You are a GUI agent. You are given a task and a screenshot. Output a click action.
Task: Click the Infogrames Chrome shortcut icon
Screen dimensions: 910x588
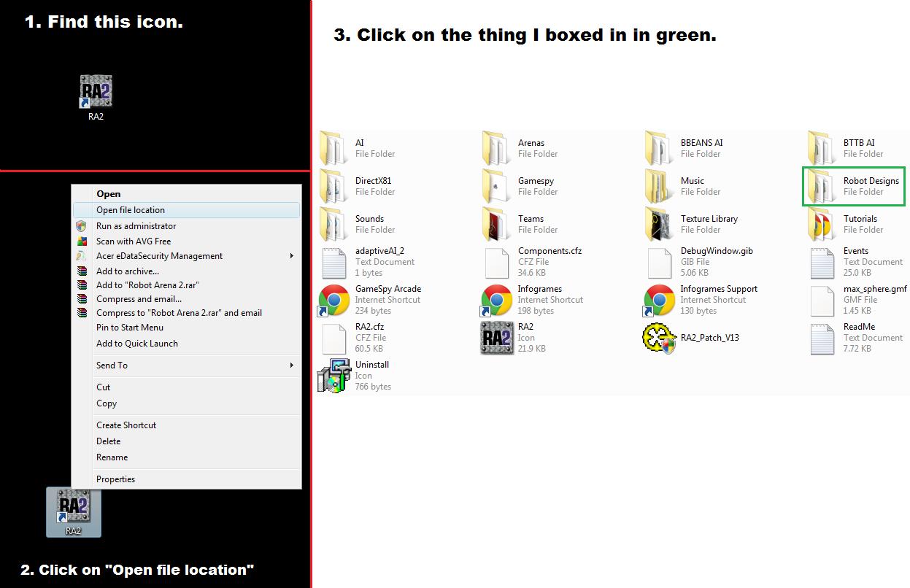[496, 300]
